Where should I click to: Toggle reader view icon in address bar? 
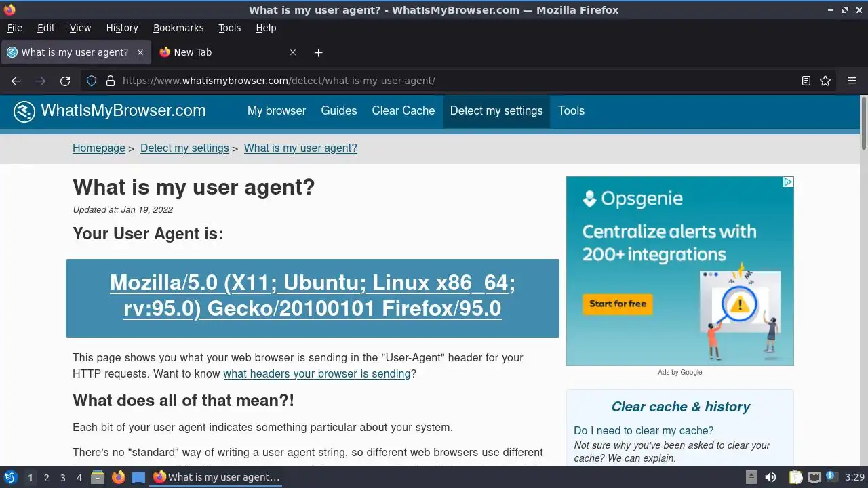point(806,81)
